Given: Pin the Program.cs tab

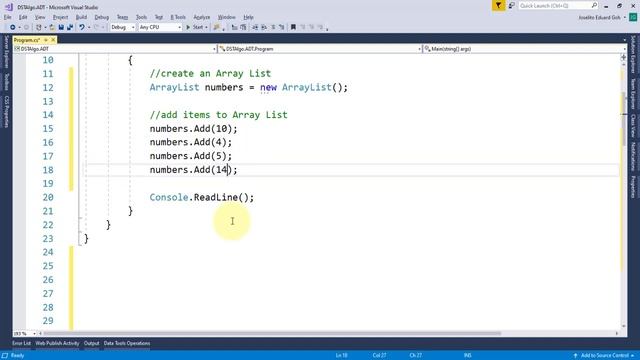Looking at the screenshot, I should (46, 40).
